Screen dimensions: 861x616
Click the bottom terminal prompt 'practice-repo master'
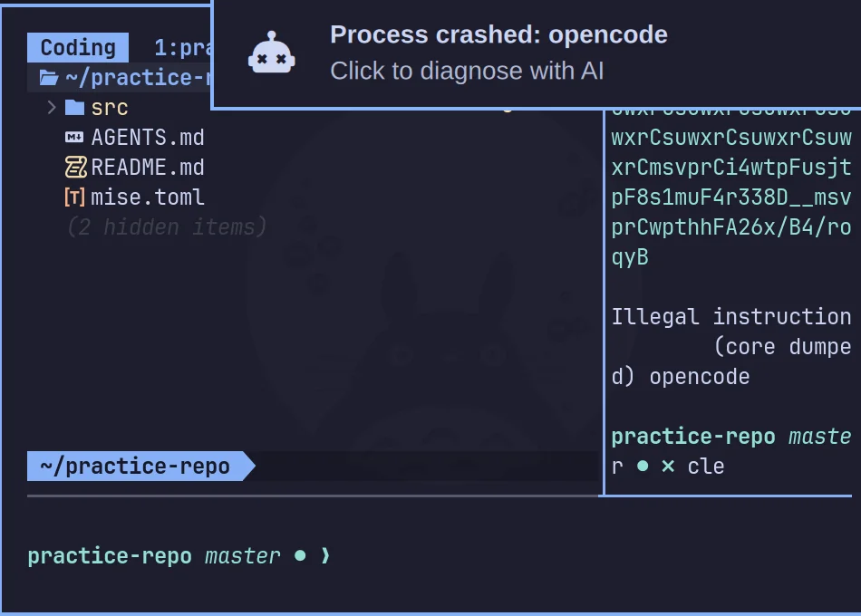tap(154, 556)
